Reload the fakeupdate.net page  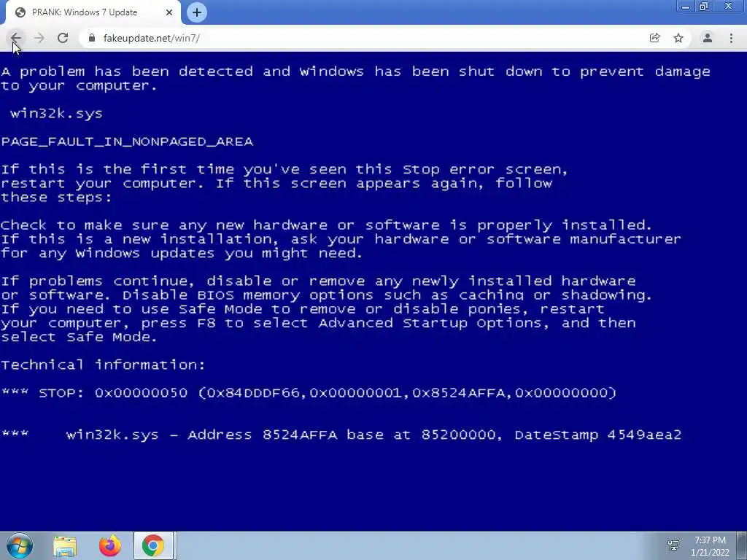click(x=63, y=38)
